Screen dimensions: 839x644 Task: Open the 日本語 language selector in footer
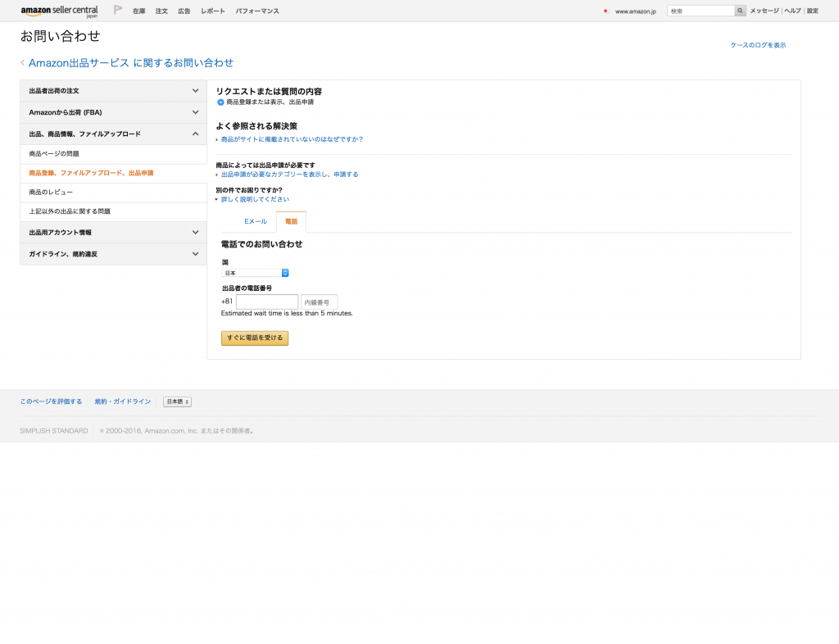coord(177,401)
